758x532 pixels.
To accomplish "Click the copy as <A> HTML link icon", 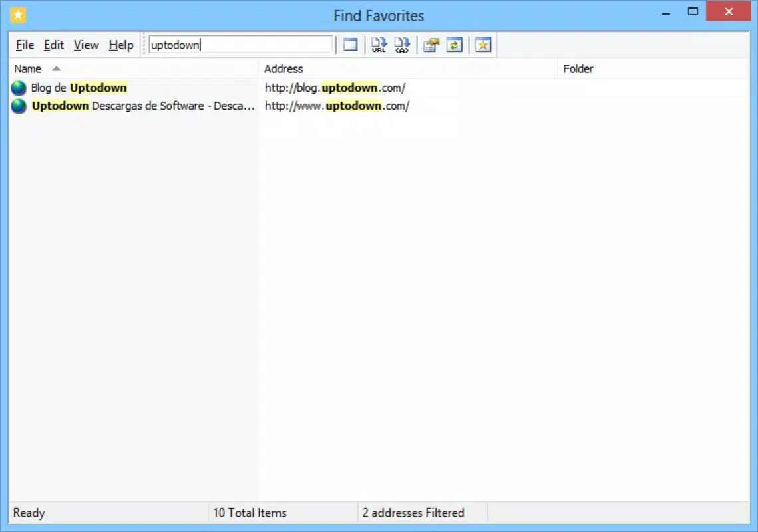I will pyautogui.click(x=402, y=45).
